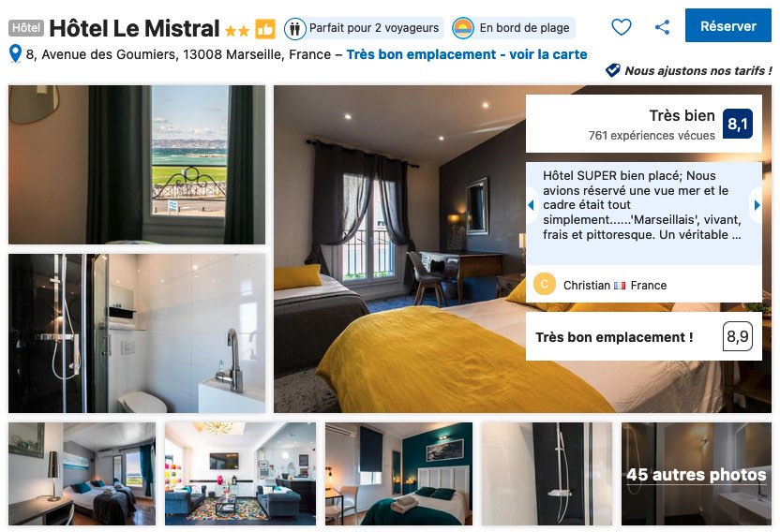The width and height of the screenshot is (780, 532).
Task: Click the hotel star rating icons
Action: pyautogui.click(x=237, y=31)
